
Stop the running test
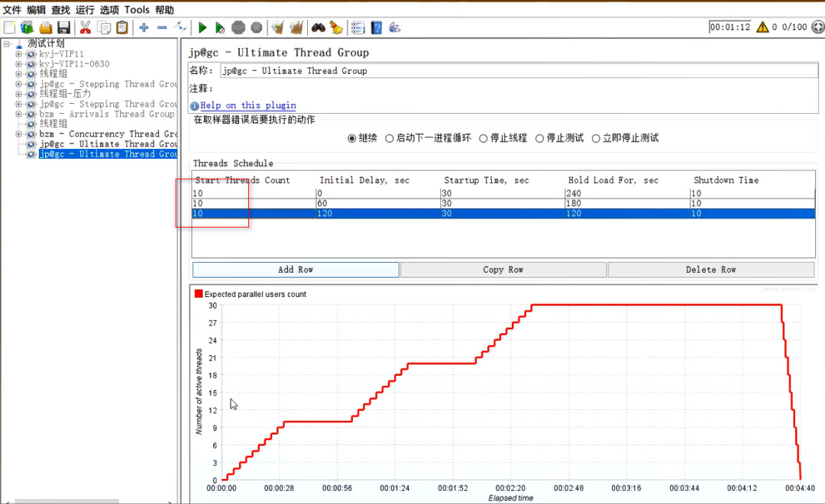tap(238, 27)
